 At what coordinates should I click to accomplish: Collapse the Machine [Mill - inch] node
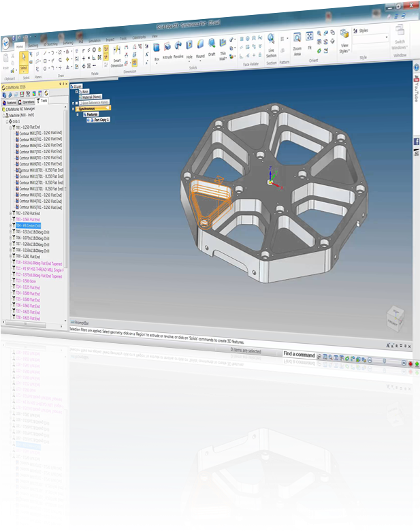tap(3, 116)
